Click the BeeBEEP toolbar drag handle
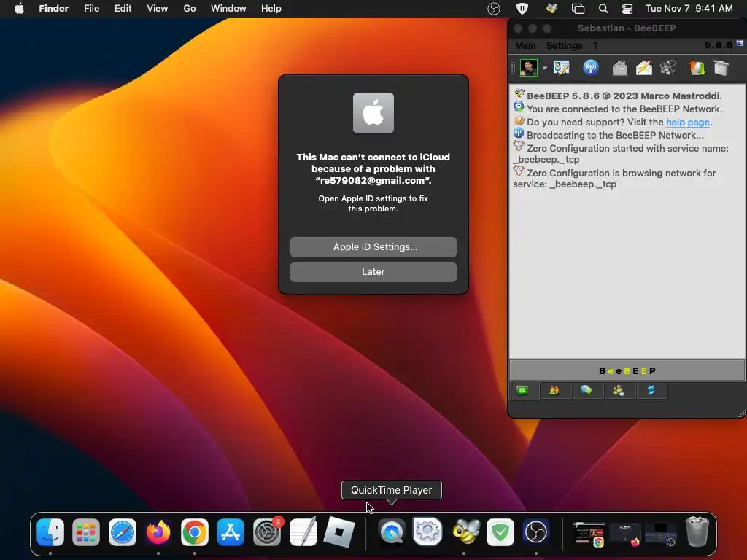The height and width of the screenshot is (560, 747). 513,68
